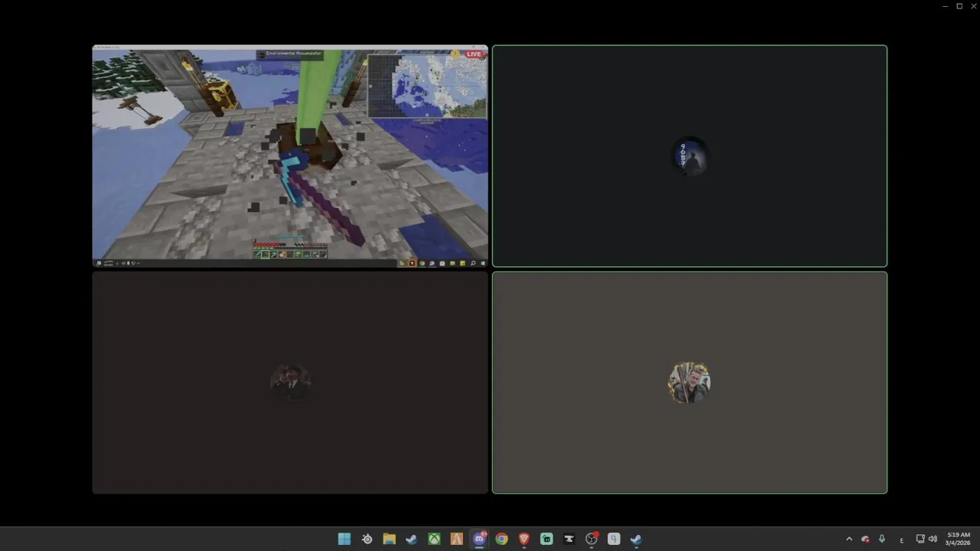980x551 pixels.
Task: Open the last Steam icon in the taskbar
Action: [636, 539]
